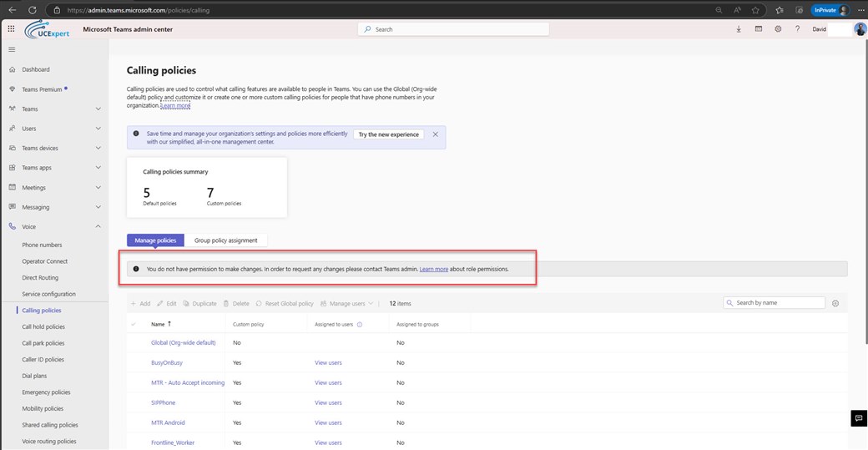
Task: Open the table column settings gear
Action: click(835, 303)
